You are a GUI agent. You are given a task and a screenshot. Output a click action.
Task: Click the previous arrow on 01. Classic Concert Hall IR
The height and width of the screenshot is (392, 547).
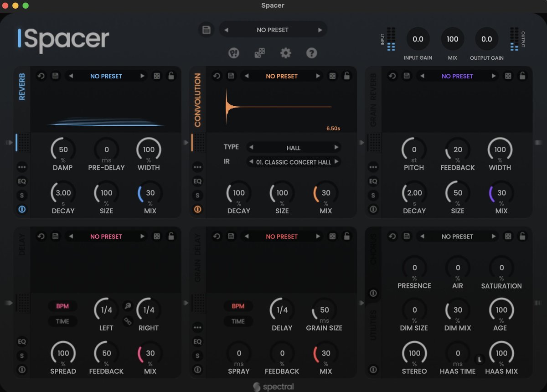click(x=250, y=162)
